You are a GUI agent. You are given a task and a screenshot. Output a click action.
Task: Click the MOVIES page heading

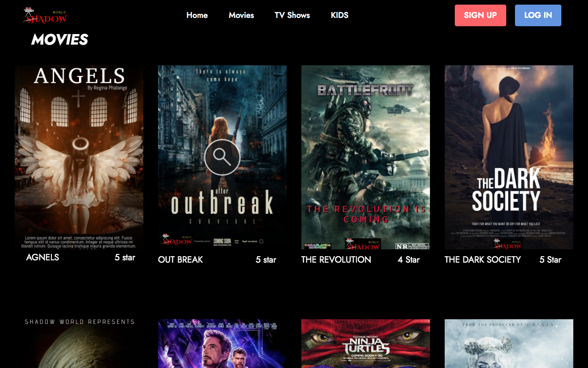59,40
